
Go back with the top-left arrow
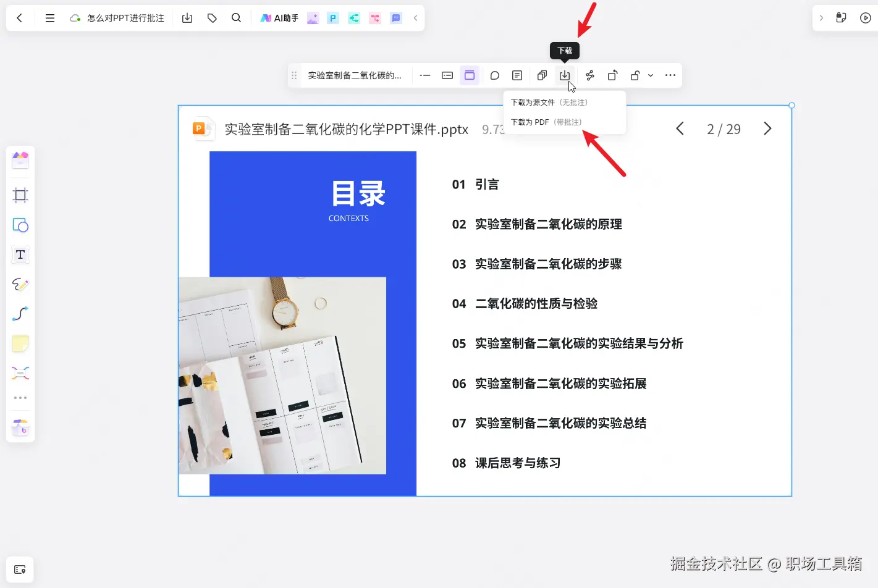[x=20, y=18]
